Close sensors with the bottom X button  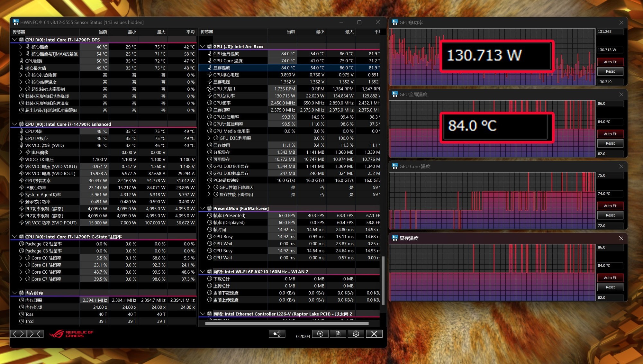374,334
